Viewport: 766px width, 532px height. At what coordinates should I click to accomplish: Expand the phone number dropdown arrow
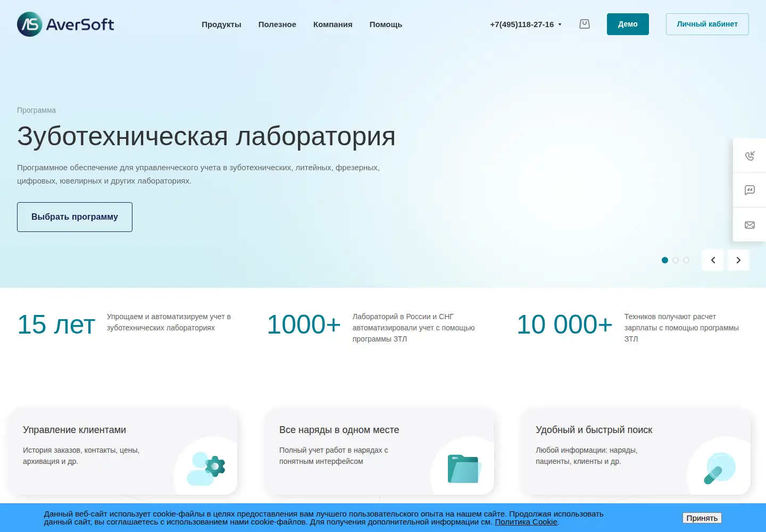pos(560,24)
